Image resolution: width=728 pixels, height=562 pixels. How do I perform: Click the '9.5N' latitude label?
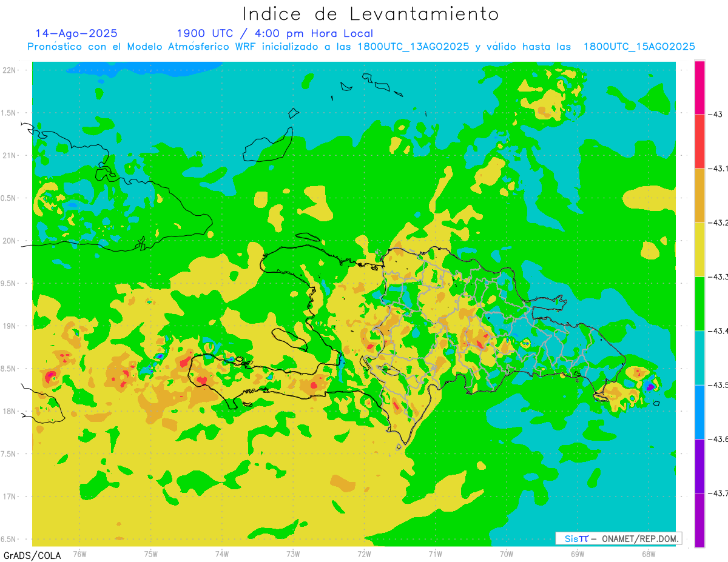click(x=9, y=283)
